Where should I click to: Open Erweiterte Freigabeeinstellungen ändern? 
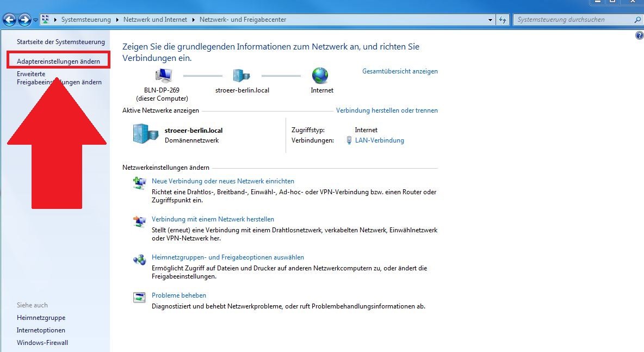[x=59, y=78]
